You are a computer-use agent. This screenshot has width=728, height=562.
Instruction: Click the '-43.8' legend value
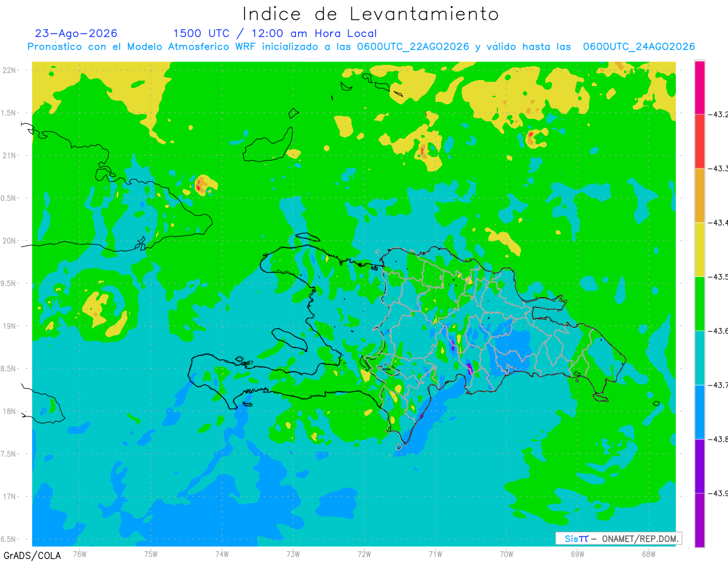tap(717, 439)
